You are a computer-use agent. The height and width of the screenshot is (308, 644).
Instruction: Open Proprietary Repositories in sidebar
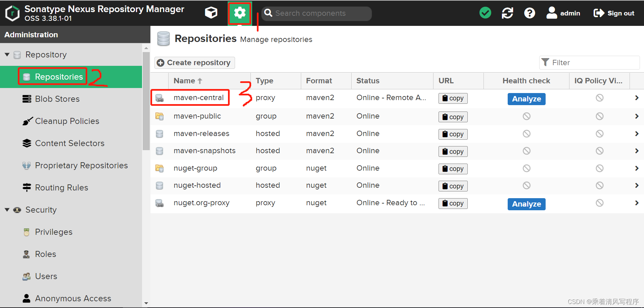point(71,166)
